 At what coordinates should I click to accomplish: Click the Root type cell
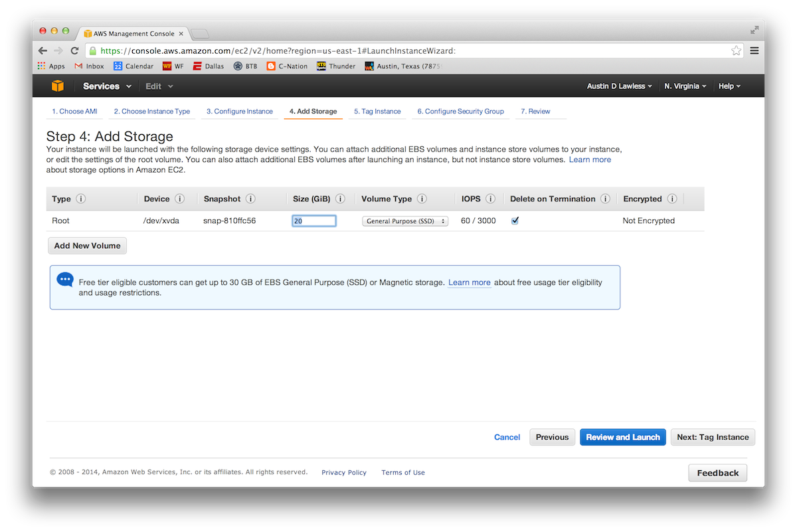[60, 221]
